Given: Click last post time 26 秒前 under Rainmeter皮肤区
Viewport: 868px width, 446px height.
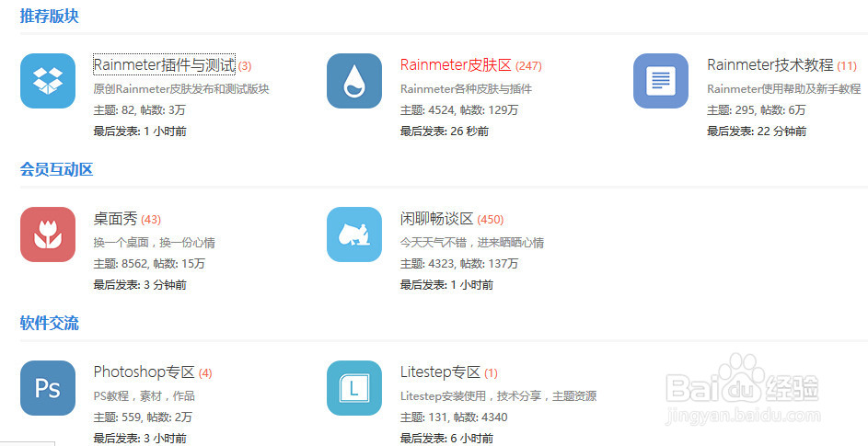Looking at the screenshot, I should (x=469, y=132).
